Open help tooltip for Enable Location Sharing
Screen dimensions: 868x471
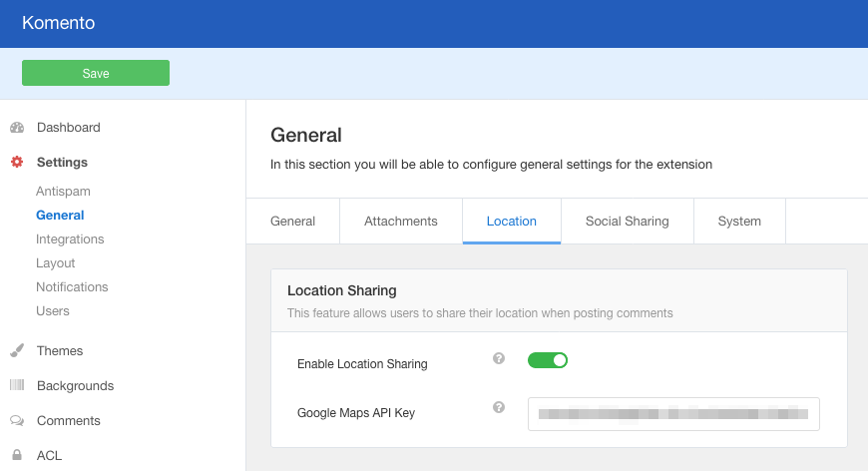pyautogui.click(x=499, y=358)
